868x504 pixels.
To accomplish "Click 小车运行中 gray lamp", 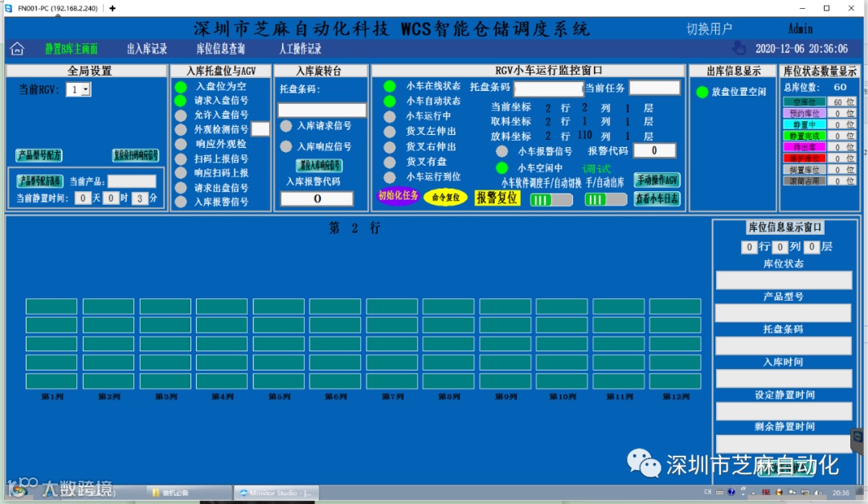I will (391, 117).
